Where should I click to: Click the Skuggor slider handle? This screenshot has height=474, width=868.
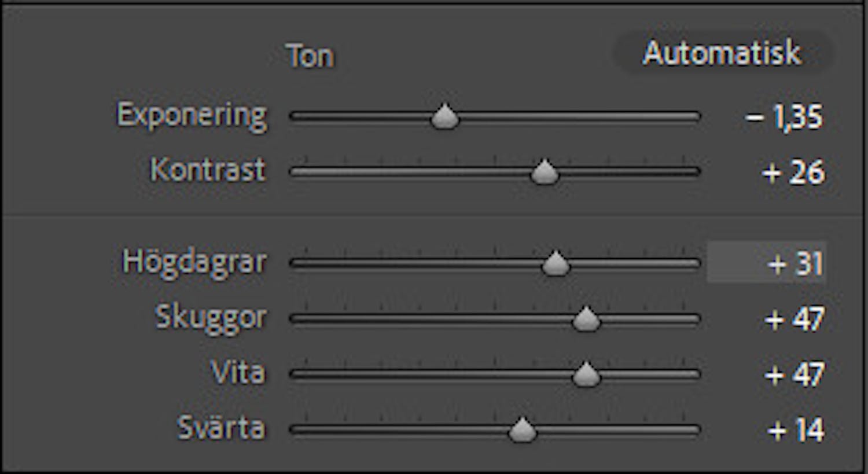click(x=586, y=319)
